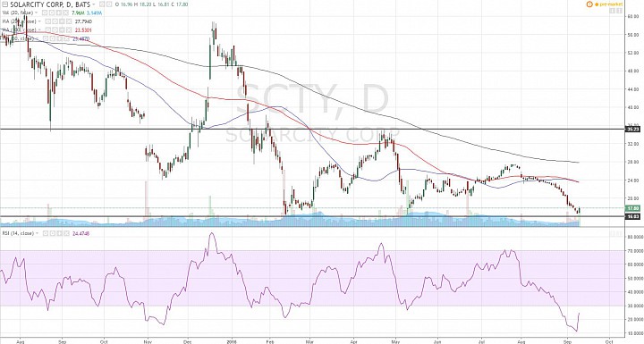Toggle the eye icon beside the BATS title
The width and height of the screenshot is (644, 344).
click(x=101, y=4)
